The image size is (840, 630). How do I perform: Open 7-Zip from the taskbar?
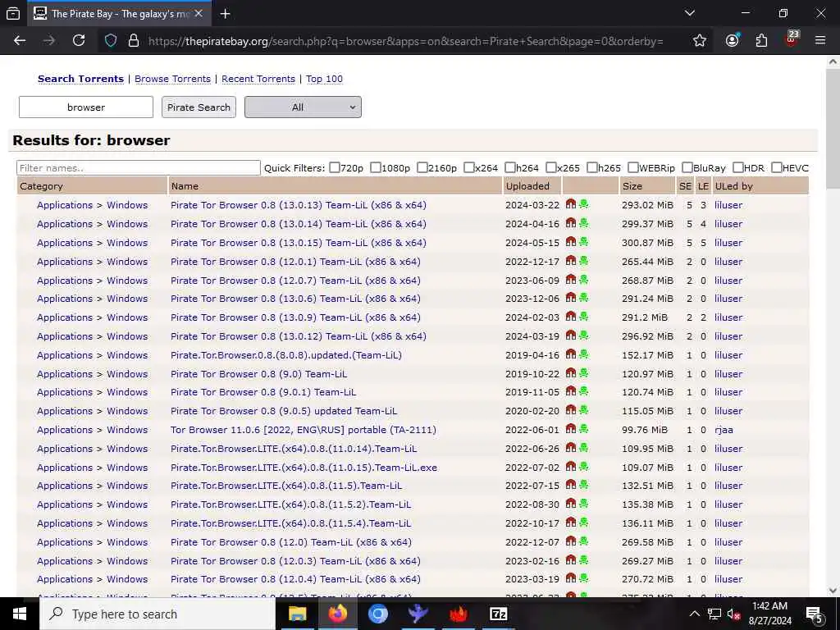click(x=498, y=614)
